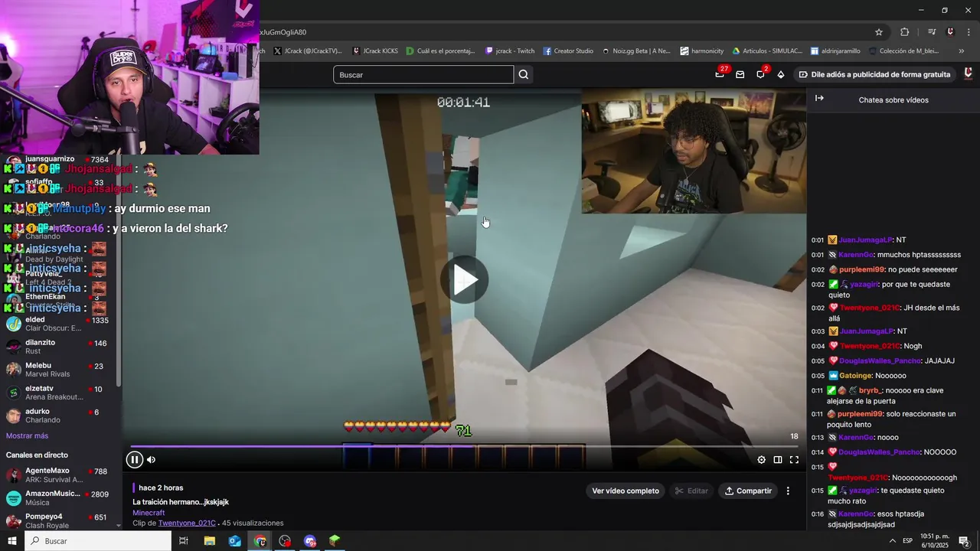Click the Compartir share button
Image resolution: width=980 pixels, height=551 pixels.
[749, 491]
